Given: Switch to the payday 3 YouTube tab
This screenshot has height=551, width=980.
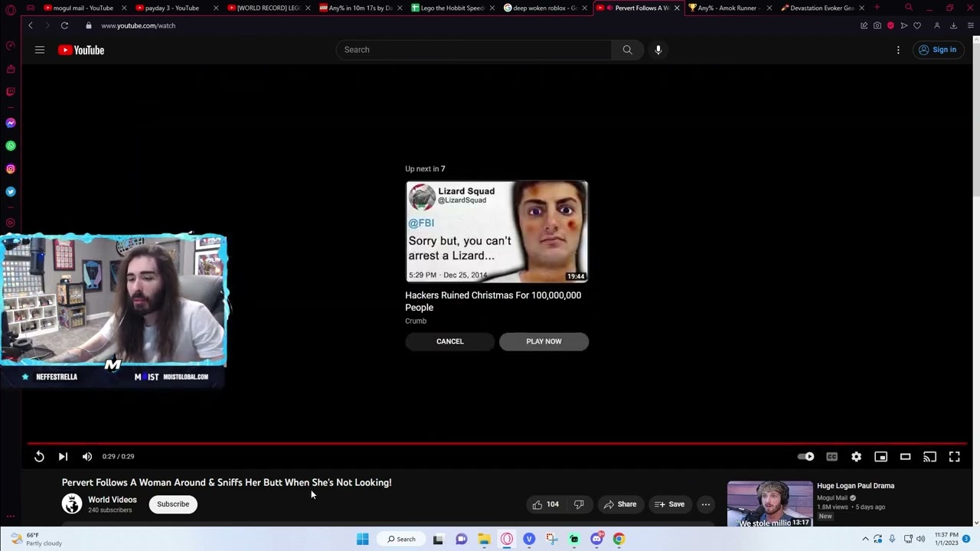Looking at the screenshot, I should coord(171,8).
